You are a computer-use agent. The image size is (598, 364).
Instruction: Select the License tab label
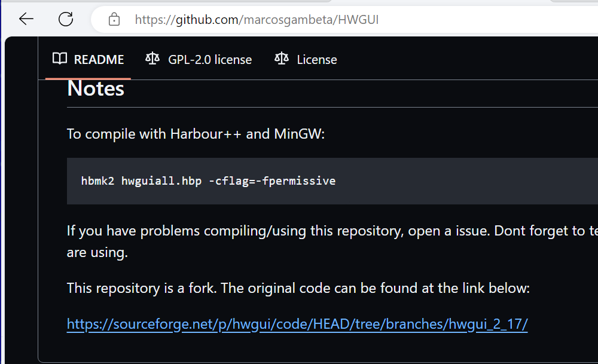pos(317,60)
